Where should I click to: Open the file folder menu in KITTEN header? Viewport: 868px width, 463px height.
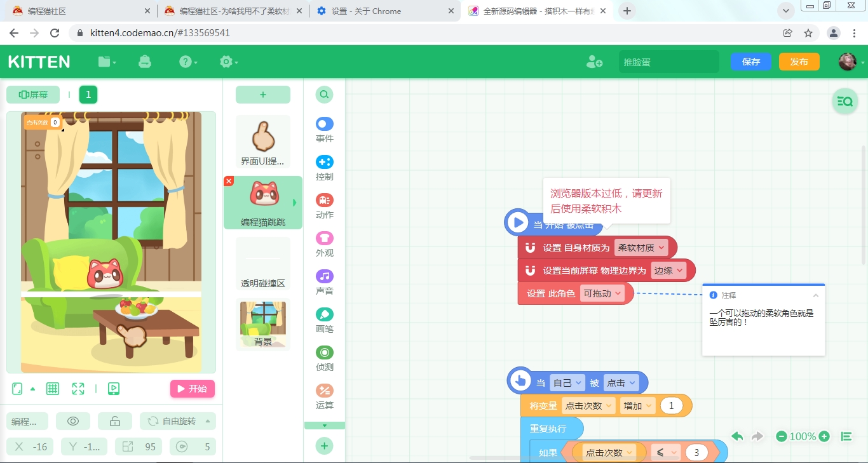click(107, 62)
